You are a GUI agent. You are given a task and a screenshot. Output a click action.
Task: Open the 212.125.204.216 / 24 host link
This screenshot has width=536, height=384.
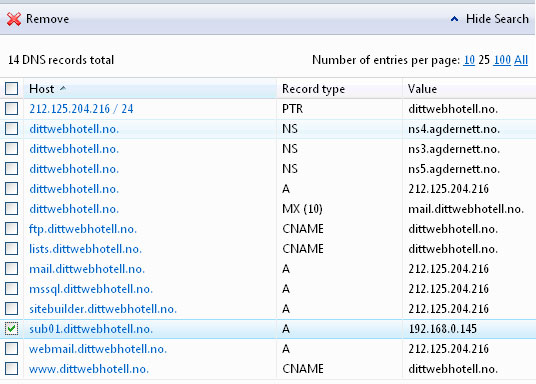pos(81,109)
